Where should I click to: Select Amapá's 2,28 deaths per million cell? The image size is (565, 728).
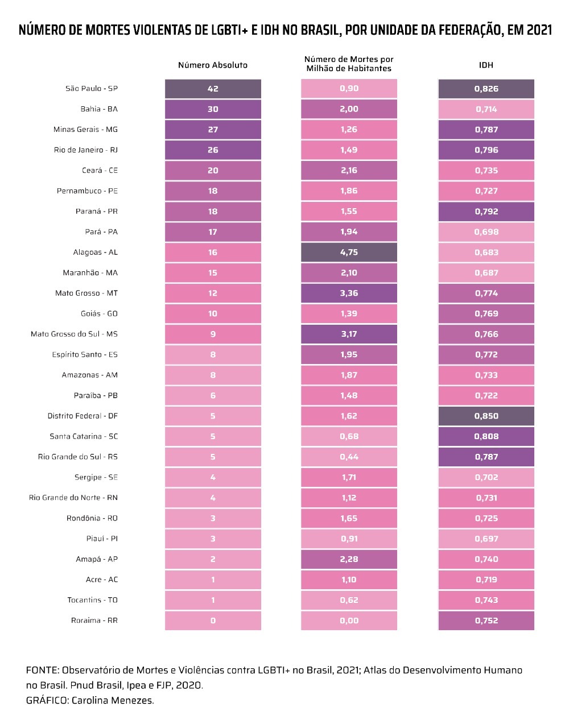[349, 559]
